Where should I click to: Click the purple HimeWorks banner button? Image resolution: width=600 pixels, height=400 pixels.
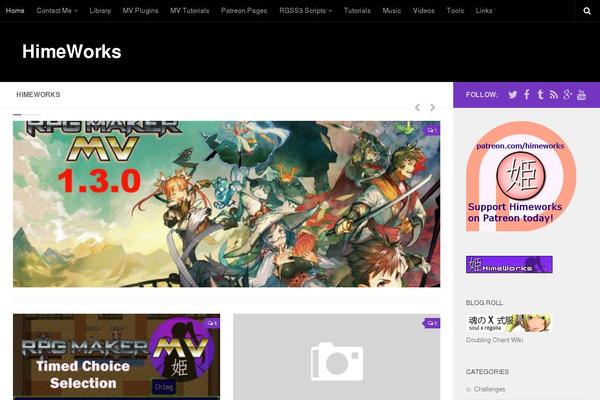(x=509, y=264)
